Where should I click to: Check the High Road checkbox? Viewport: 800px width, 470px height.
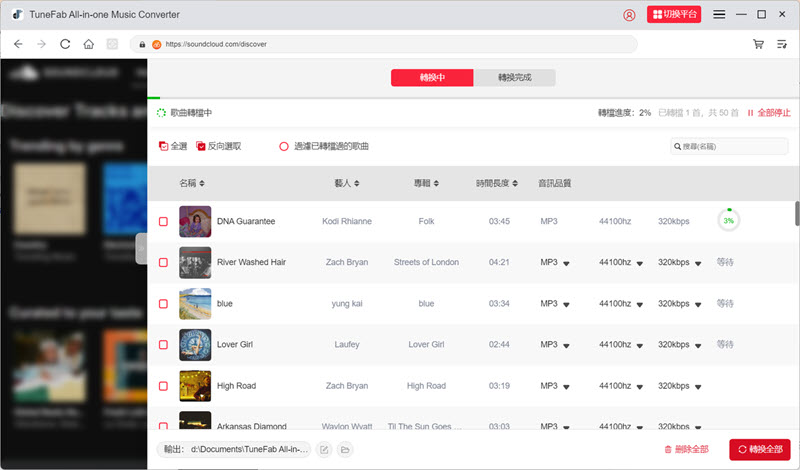(163, 386)
